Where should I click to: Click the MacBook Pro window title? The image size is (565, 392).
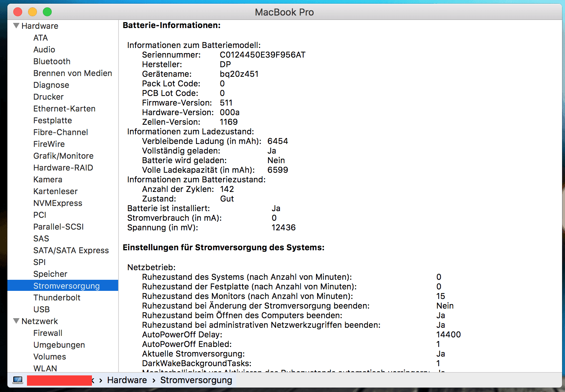coord(284,12)
